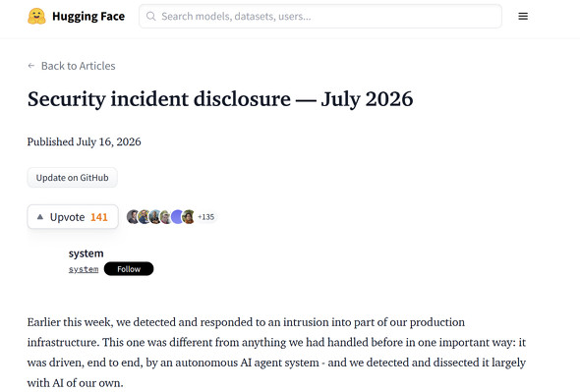Click the Hugging Face brand text
580x392 pixels.
coord(88,17)
